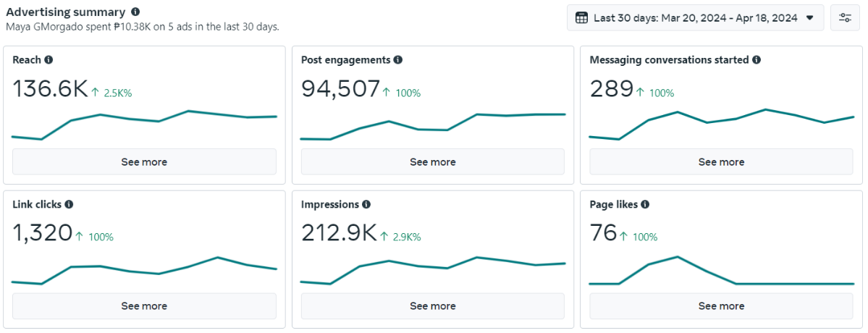Click See more under Messaging conversations started
868x333 pixels.
[x=721, y=161]
